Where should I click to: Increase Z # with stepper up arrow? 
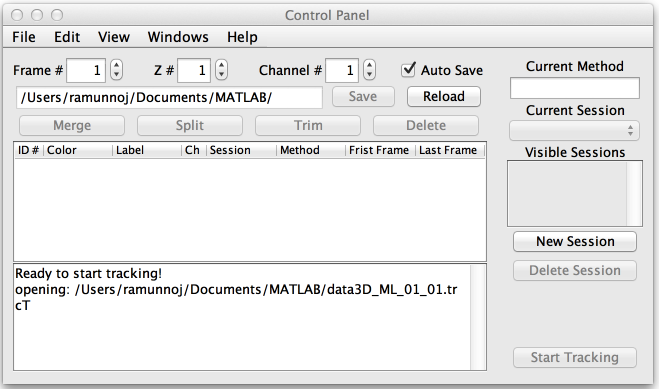(221, 65)
